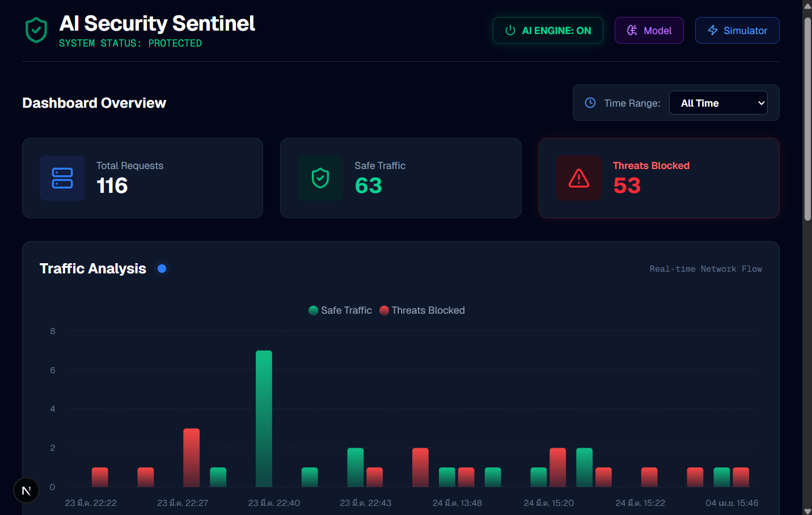Toggle Threats Blocked series in the chart legend
Image resolution: width=812 pixels, height=515 pixels.
click(422, 310)
